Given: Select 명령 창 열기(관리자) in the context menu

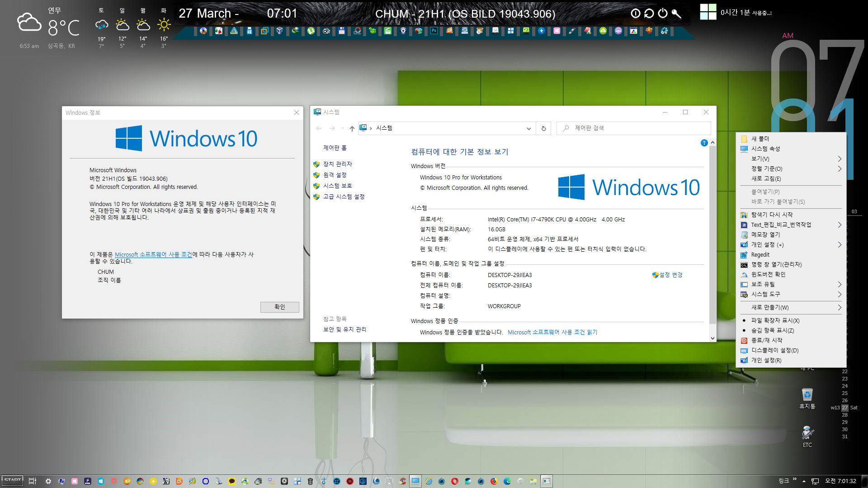Looking at the screenshot, I should pos(791,264).
